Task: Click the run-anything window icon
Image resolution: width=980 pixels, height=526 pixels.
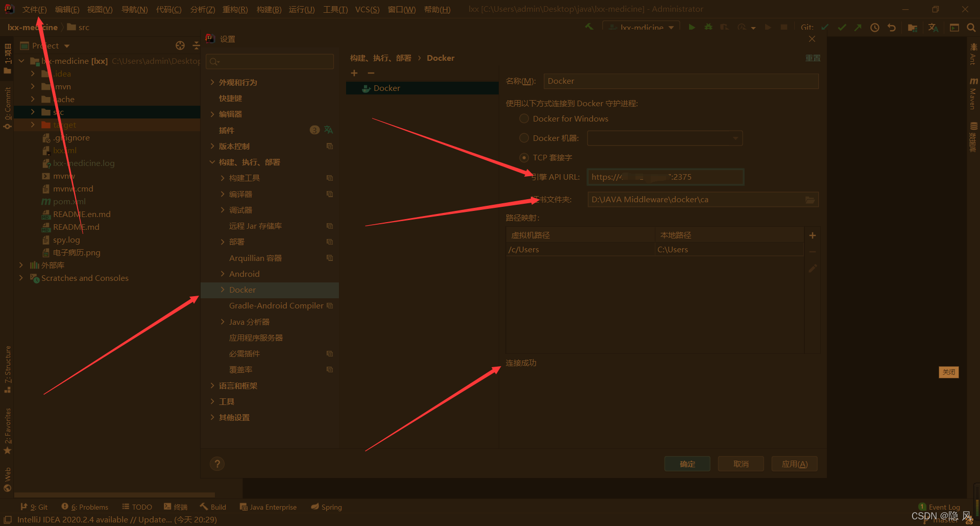Action: point(954,28)
